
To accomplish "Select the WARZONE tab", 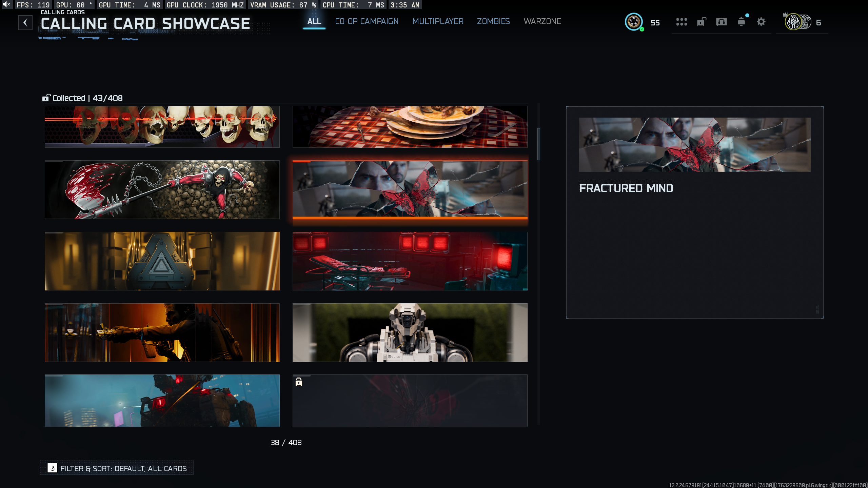I will pyautogui.click(x=542, y=21).
